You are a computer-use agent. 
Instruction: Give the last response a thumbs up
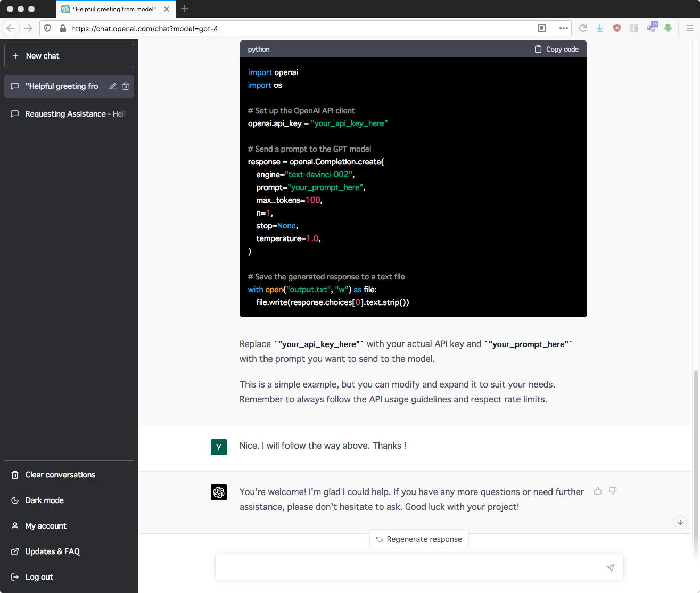(x=598, y=491)
